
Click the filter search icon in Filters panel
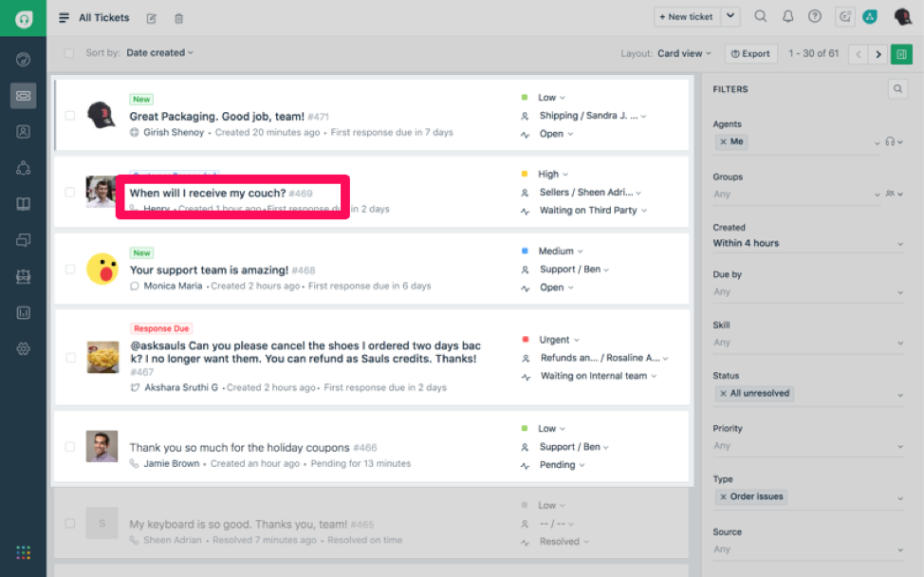coord(897,89)
